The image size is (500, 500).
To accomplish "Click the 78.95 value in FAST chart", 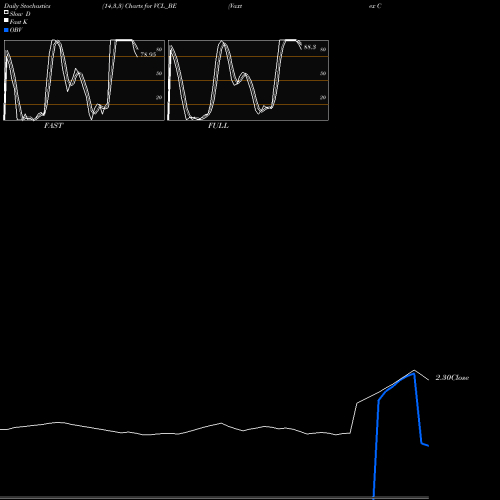I will pyautogui.click(x=148, y=54).
